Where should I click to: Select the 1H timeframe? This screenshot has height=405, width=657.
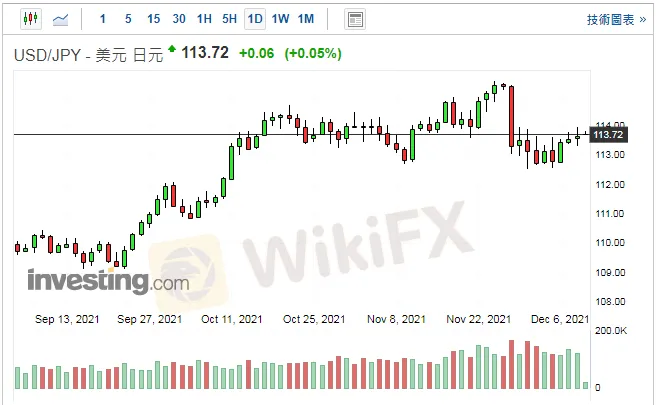coord(204,19)
